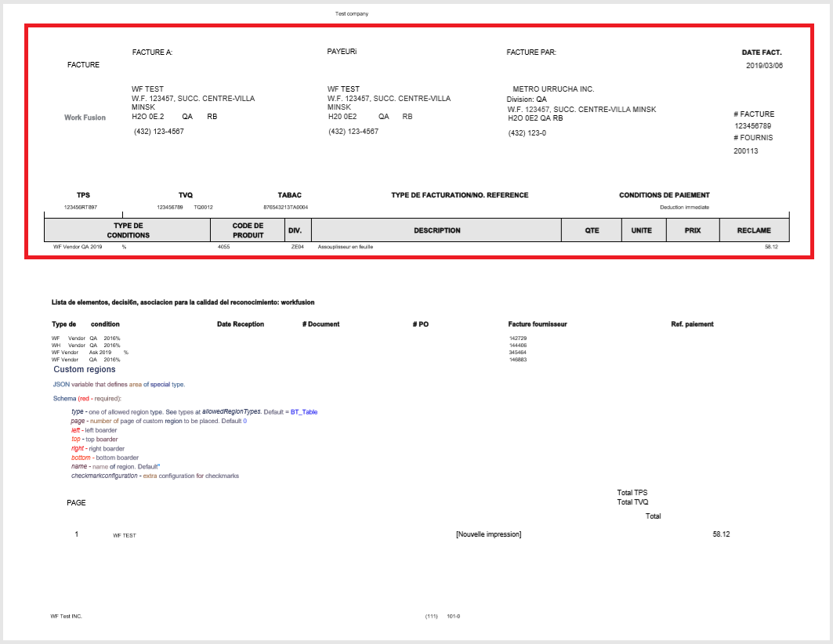Select the 'WF Vendor QA 2019' table cell
This screenshot has width=833, height=644.
click(78, 247)
